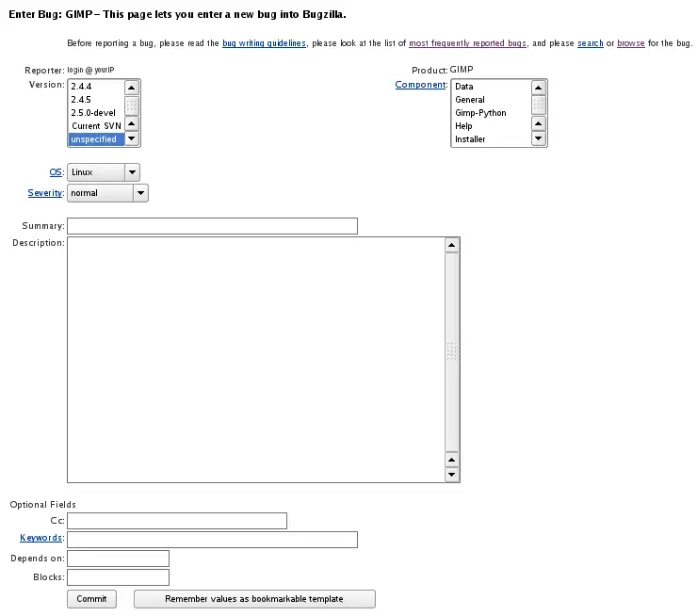Screen dimensions: 697x616
Task: Click inside the Description text area
Action: click(x=254, y=358)
